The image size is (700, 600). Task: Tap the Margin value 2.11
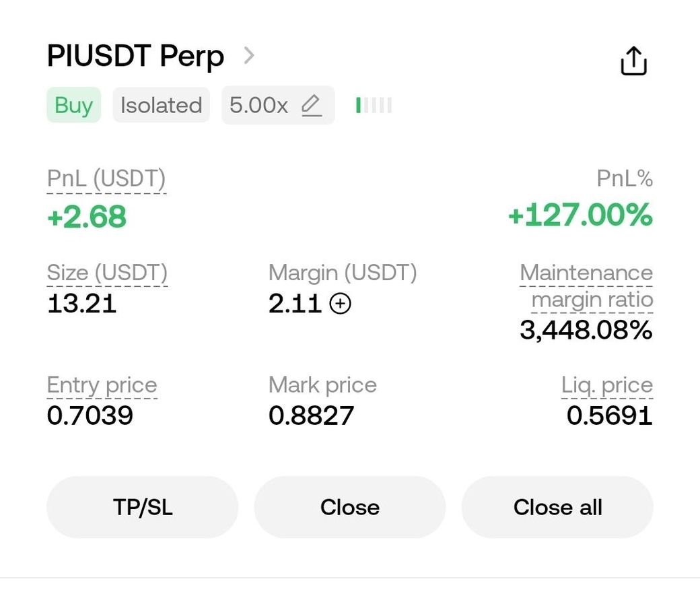pyautogui.click(x=295, y=304)
